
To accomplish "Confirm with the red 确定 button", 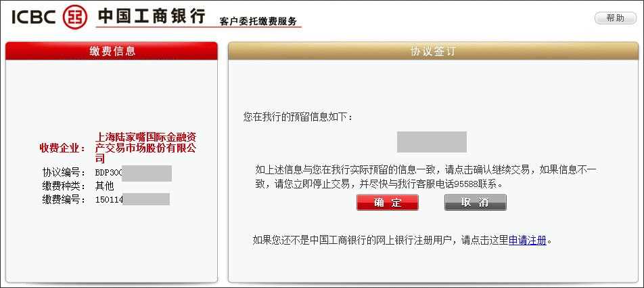I will [x=388, y=203].
